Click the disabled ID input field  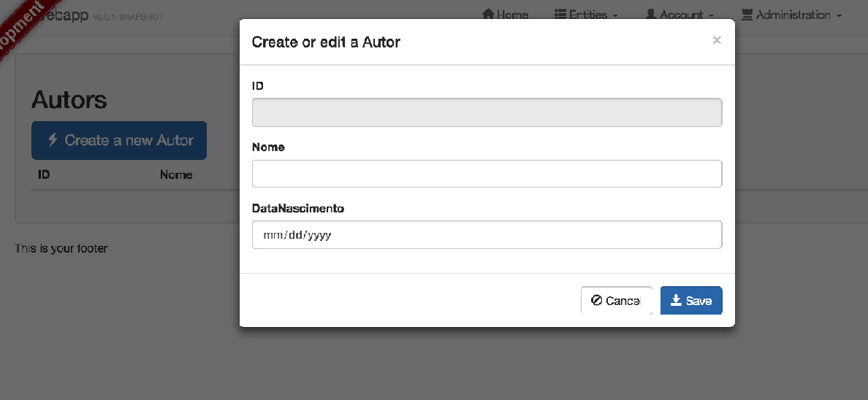[487, 112]
